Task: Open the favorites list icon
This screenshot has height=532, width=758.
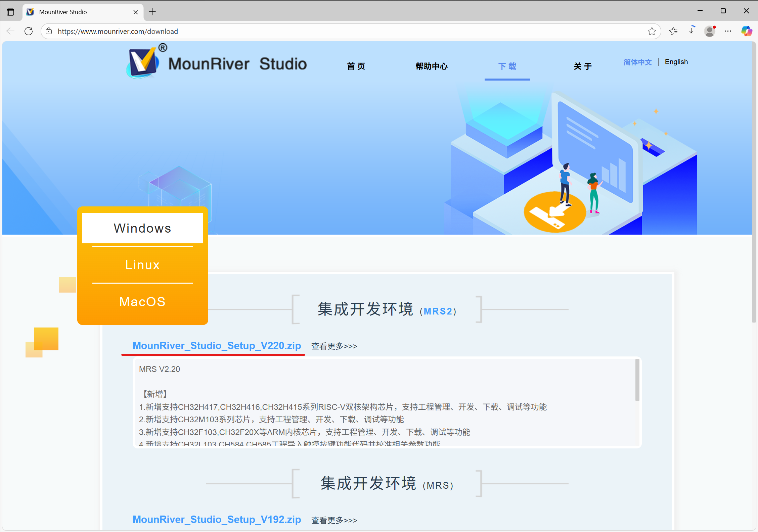Action: 673,31
